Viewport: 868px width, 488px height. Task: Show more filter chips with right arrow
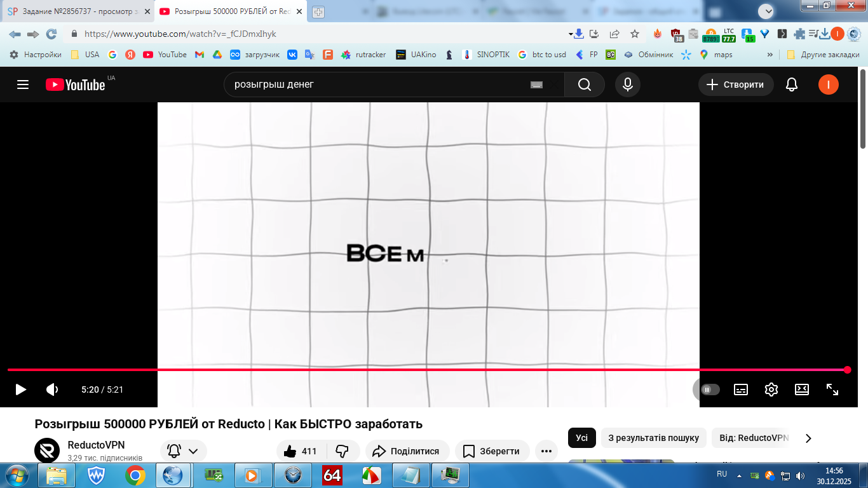click(x=808, y=438)
